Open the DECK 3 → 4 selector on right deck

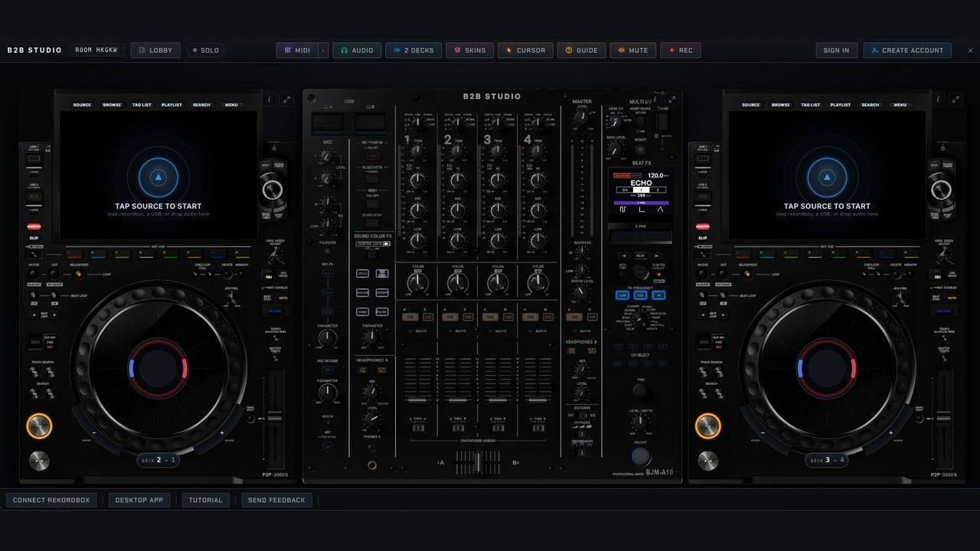coord(827,460)
